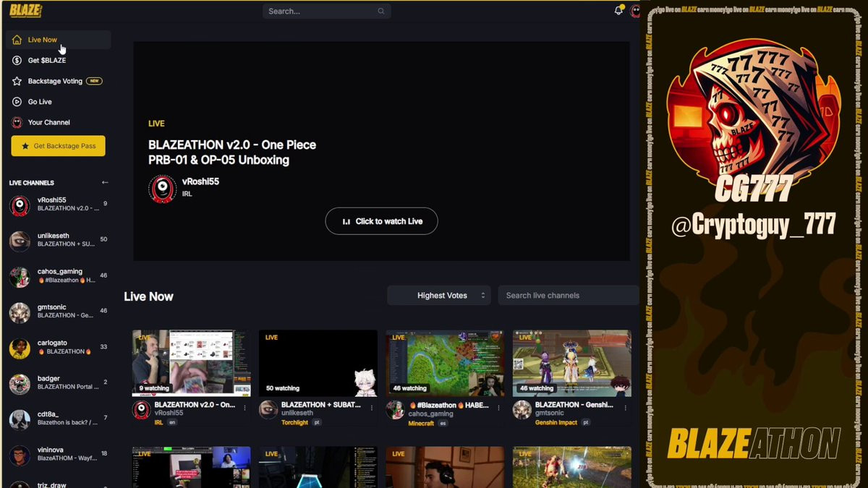868x488 pixels.
Task: Click gmtsonic name in Live Channels list
Action: tap(52, 307)
